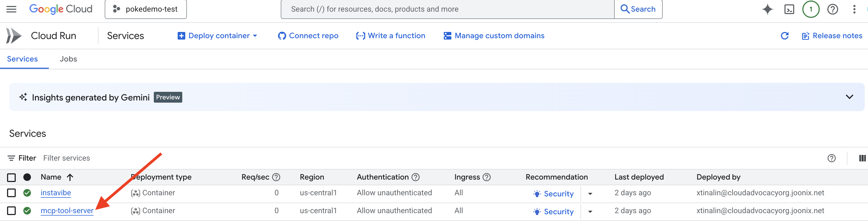Activate Cloud Shell terminal icon
This screenshot has height=221, width=868.
pyautogui.click(x=789, y=9)
